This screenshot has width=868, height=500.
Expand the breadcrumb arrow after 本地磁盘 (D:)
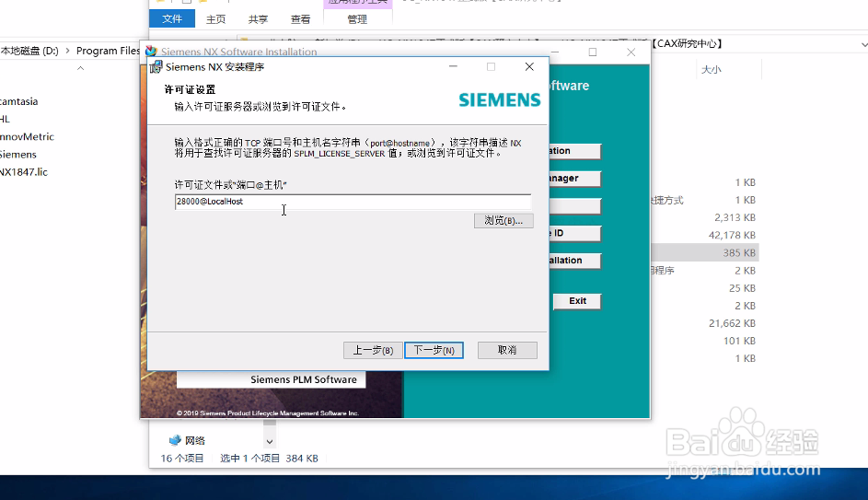[67, 51]
